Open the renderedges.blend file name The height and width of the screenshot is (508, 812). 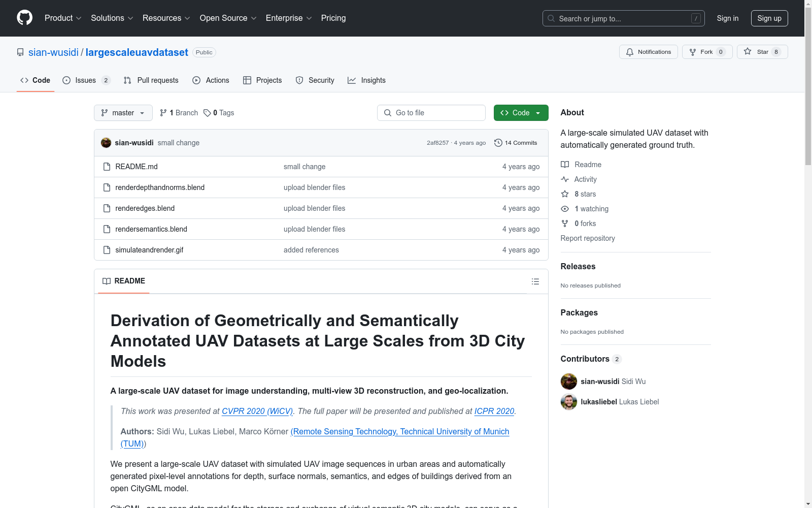(x=145, y=208)
